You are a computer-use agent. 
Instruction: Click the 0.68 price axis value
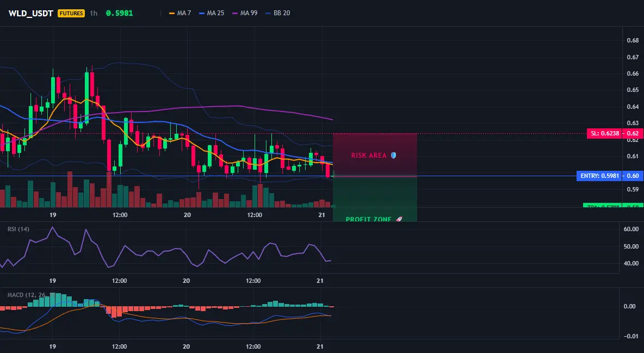pyautogui.click(x=633, y=40)
